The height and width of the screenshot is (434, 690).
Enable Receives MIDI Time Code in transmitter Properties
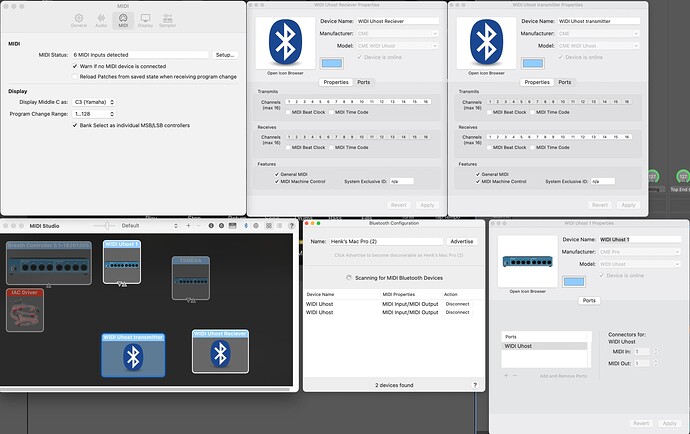(532, 147)
